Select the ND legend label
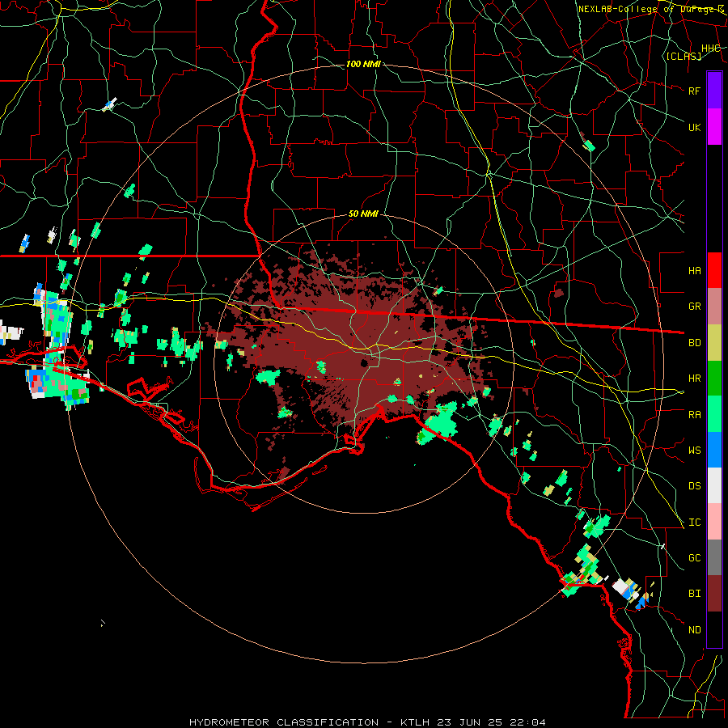728x728 pixels. pos(695,630)
